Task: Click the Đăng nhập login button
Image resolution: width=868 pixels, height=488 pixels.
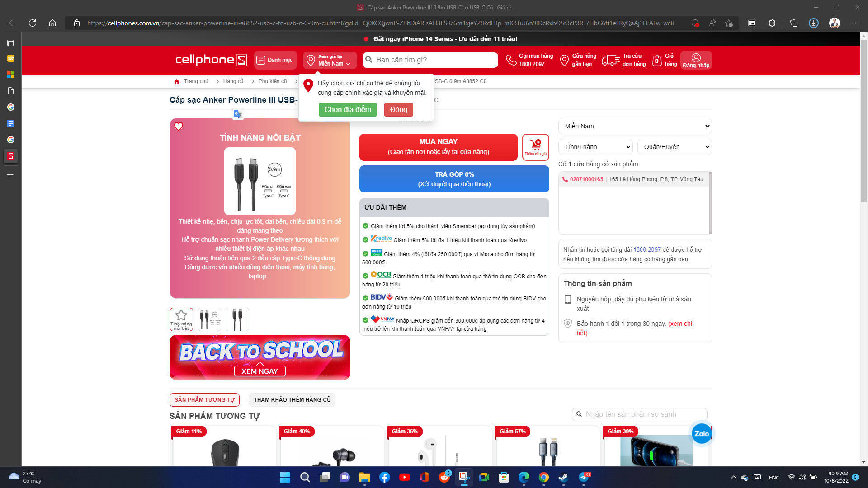Action: (696, 60)
